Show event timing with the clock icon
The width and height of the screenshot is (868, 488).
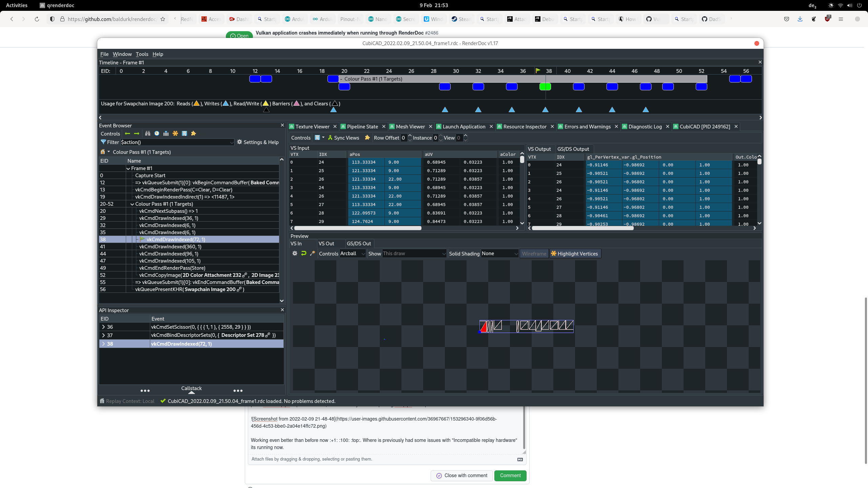tap(156, 134)
